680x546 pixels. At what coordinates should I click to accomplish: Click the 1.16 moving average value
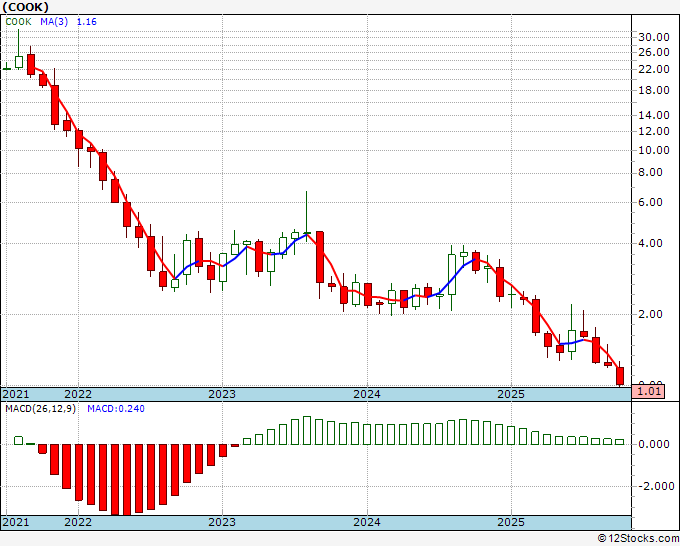[87, 22]
